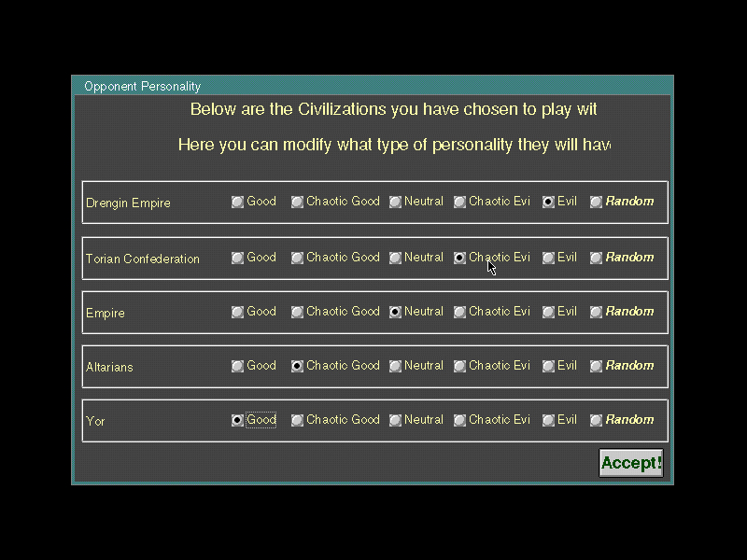Set Altarians personality to Neutral
The height and width of the screenshot is (560, 747).
coord(395,366)
